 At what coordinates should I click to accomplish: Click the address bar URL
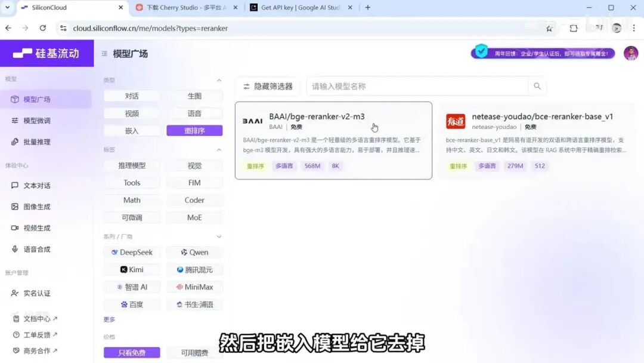150,29
